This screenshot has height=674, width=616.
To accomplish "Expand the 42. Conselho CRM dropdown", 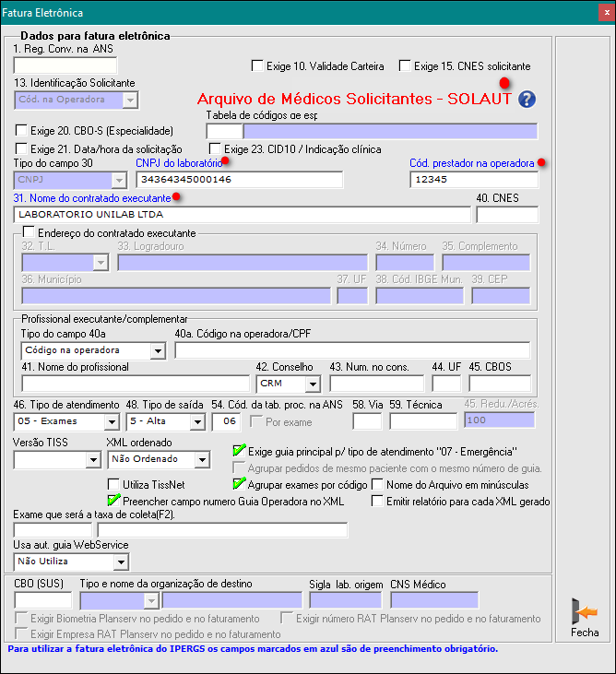I will (x=313, y=384).
